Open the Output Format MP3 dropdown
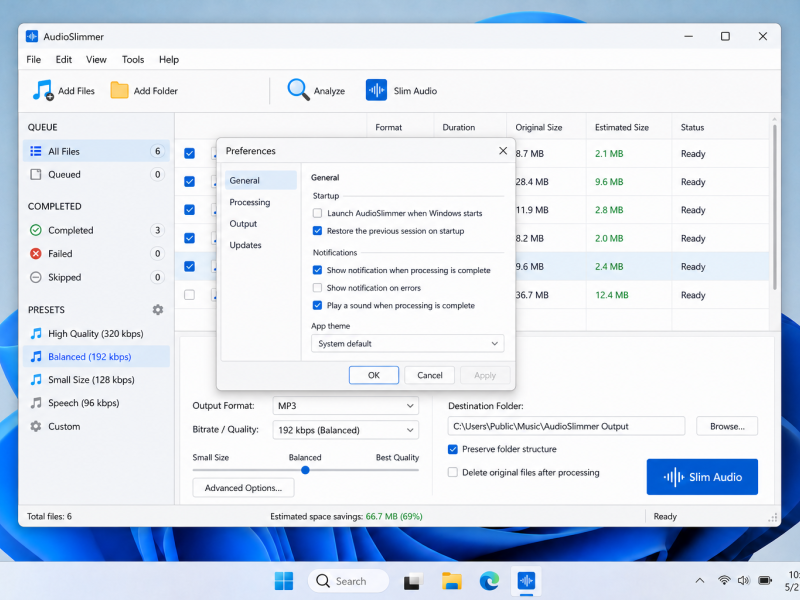 click(346, 406)
